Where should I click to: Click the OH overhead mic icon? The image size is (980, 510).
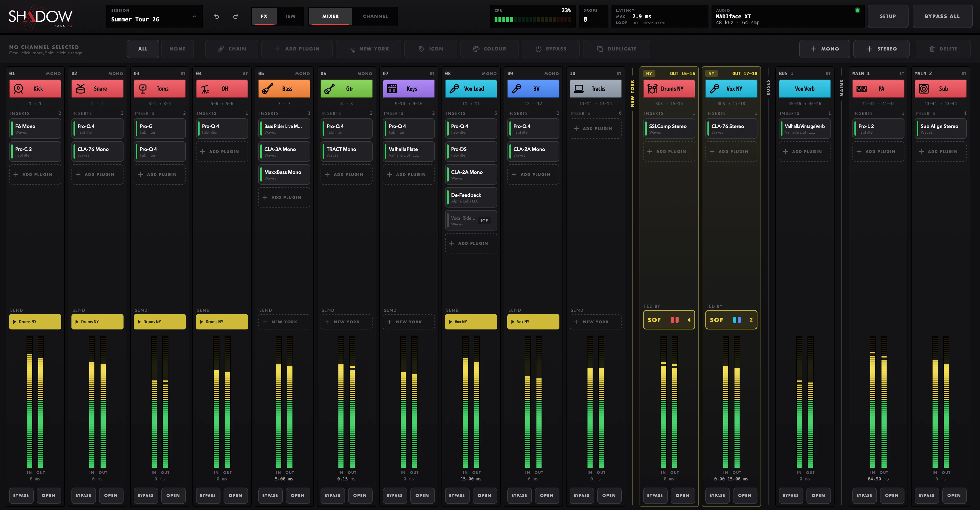point(205,88)
